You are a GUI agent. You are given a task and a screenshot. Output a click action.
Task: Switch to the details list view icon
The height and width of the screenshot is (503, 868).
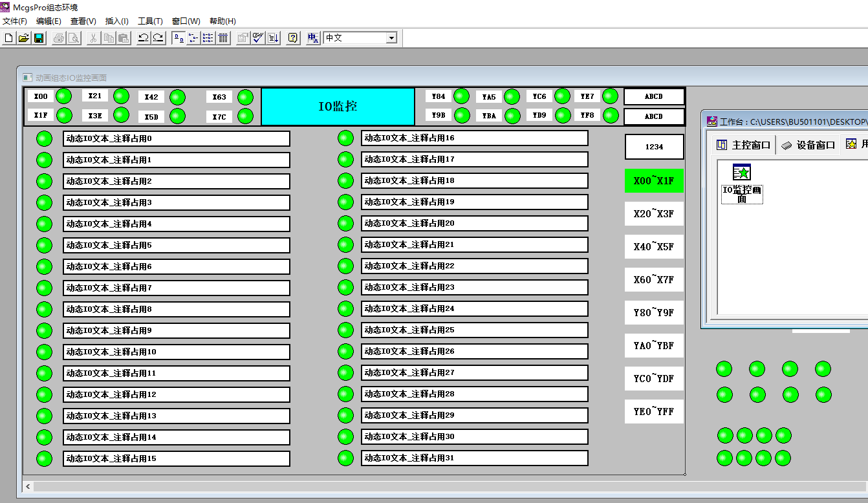coord(223,38)
